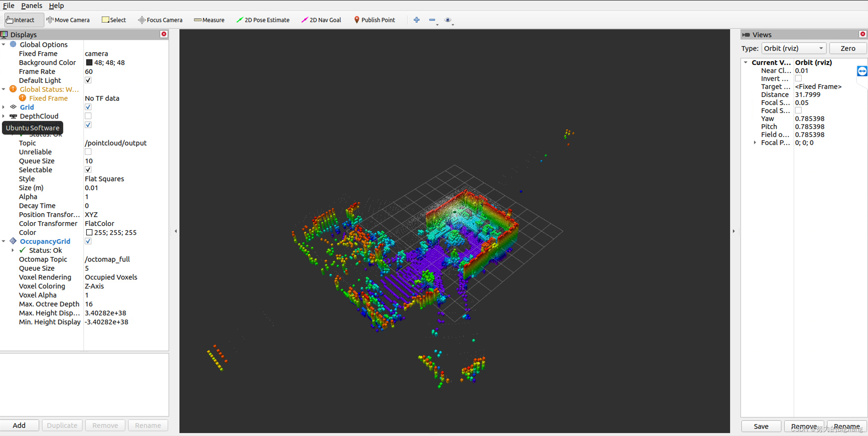This screenshot has height=436, width=868.
Task: Select the Interact tool
Action: 20,20
